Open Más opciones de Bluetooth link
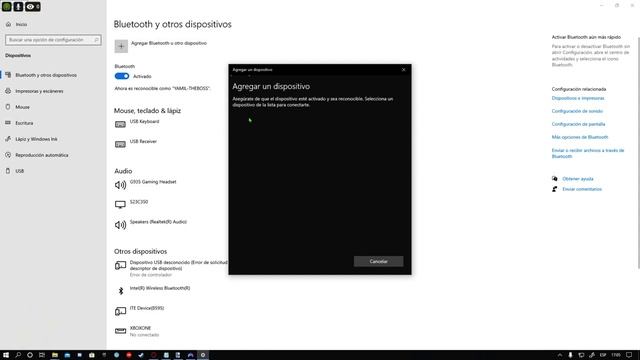 (580, 137)
